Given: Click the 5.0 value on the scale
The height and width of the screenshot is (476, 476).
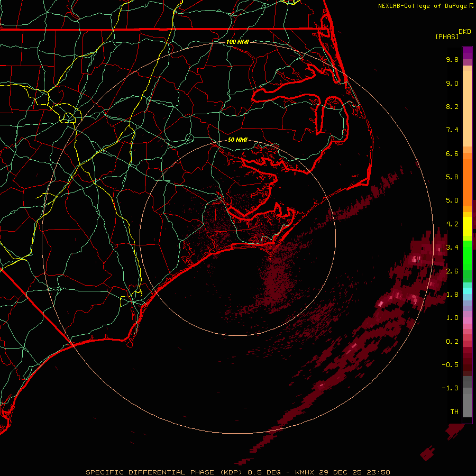Looking at the screenshot, I should (452, 200).
